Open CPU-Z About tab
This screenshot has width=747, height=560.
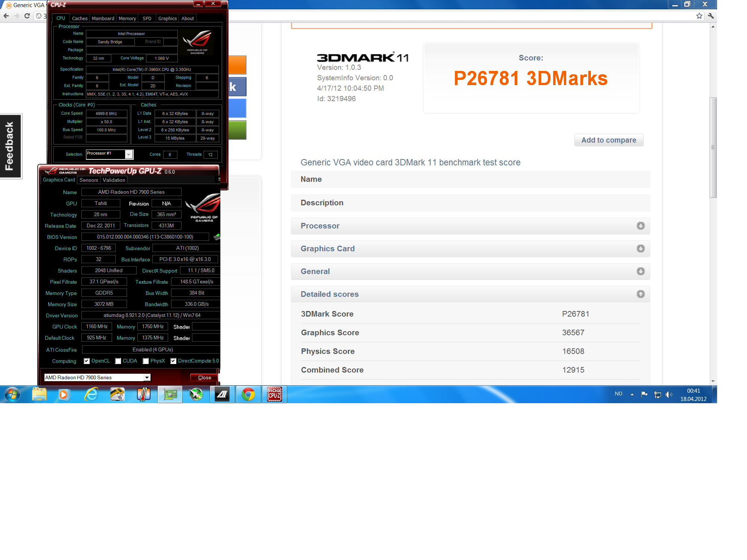187,18
